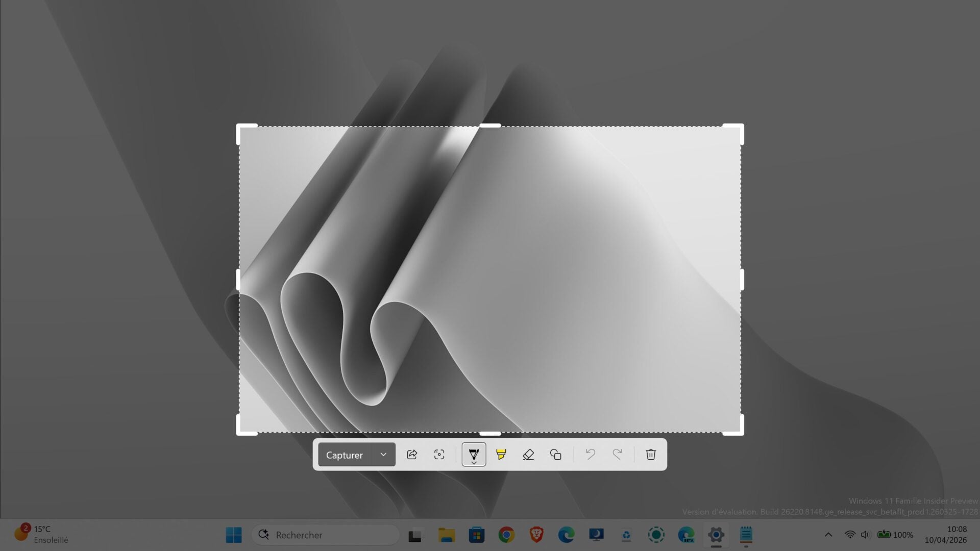This screenshot has width=980, height=551.
Task: Share the current capture
Action: pos(412,454)
